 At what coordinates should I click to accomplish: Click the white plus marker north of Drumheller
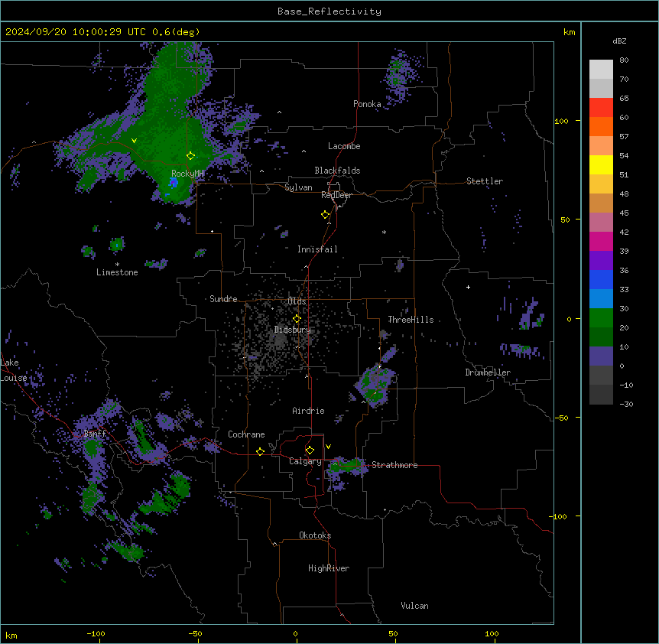pyautogui.click(x=468, y=288)
